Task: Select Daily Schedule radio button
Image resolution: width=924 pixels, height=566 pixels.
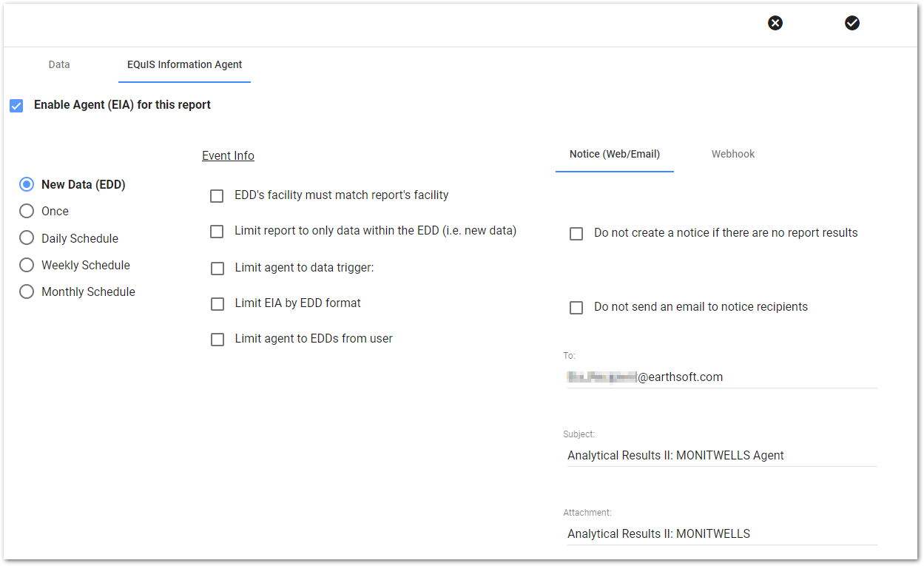Action: [27, 238]
